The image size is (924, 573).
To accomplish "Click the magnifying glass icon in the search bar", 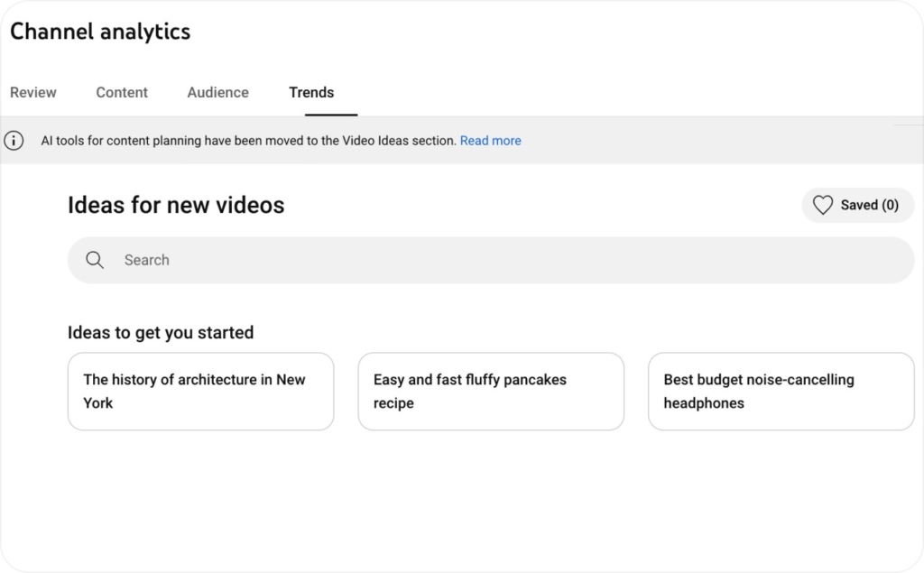I will point(95,260).
